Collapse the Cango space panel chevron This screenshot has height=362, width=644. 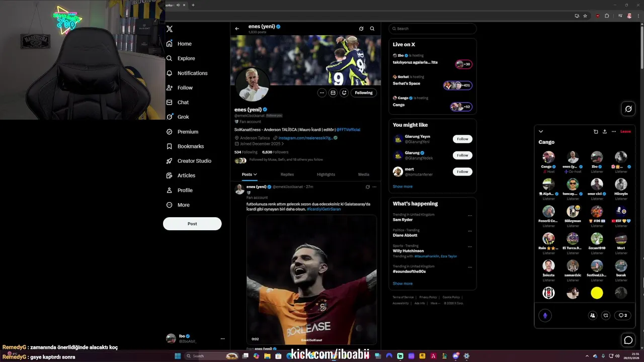point(541,132)
